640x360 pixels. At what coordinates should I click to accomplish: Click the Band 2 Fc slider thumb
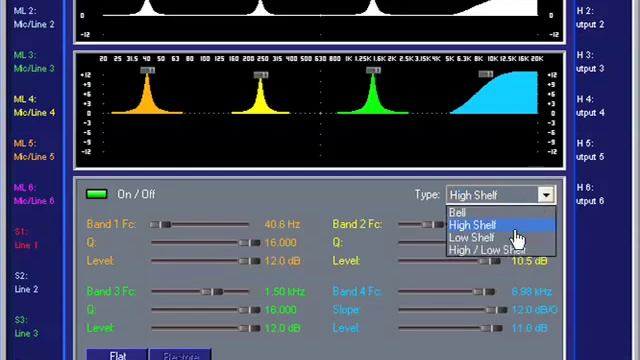(433, 224)
